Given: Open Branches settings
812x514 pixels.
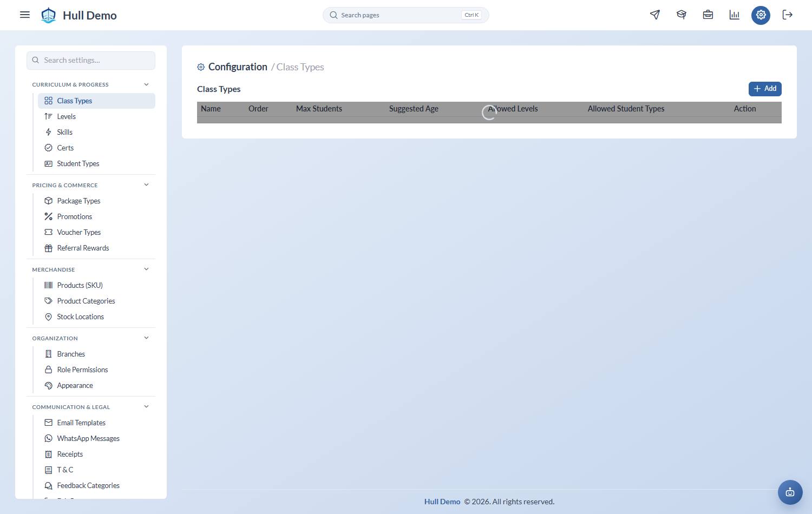Looking at the screenshot, I should 96,354.
